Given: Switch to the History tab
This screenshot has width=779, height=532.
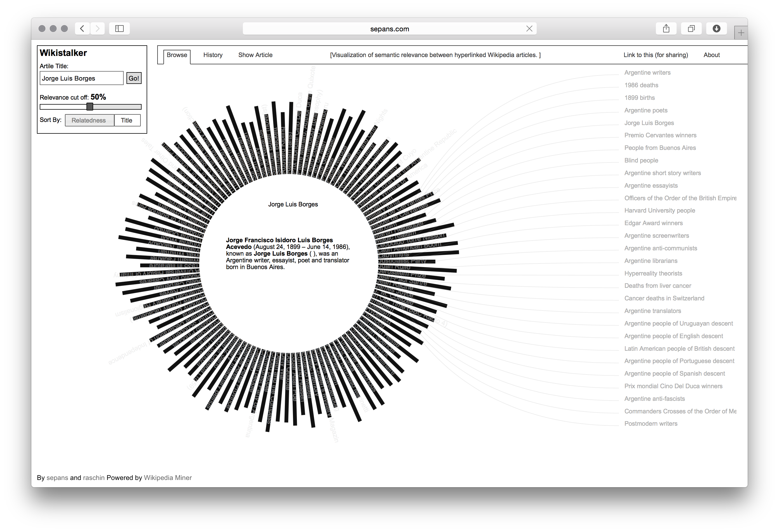Looking at the screenshot, I should tap(213, 55).
